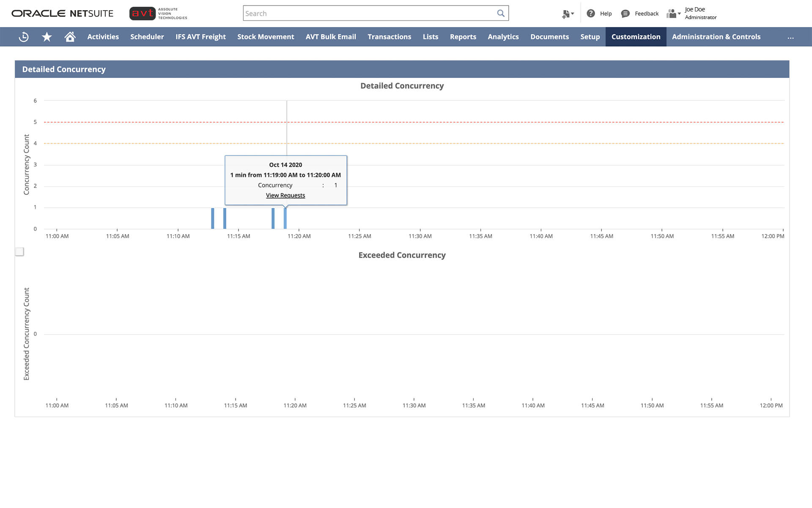The image size is (812, 508).
Task: Open the Administration & Controls menu
Action: point(716,37)
